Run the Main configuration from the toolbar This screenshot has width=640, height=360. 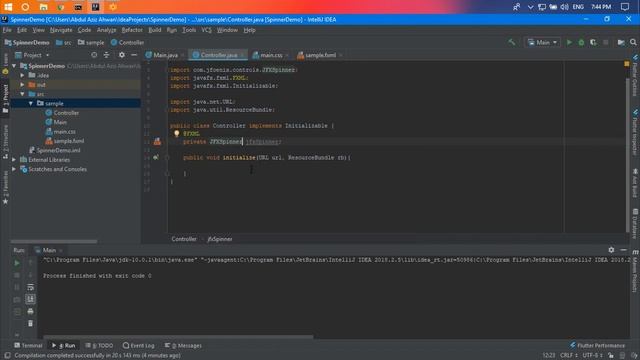click(x=569, y=42)
